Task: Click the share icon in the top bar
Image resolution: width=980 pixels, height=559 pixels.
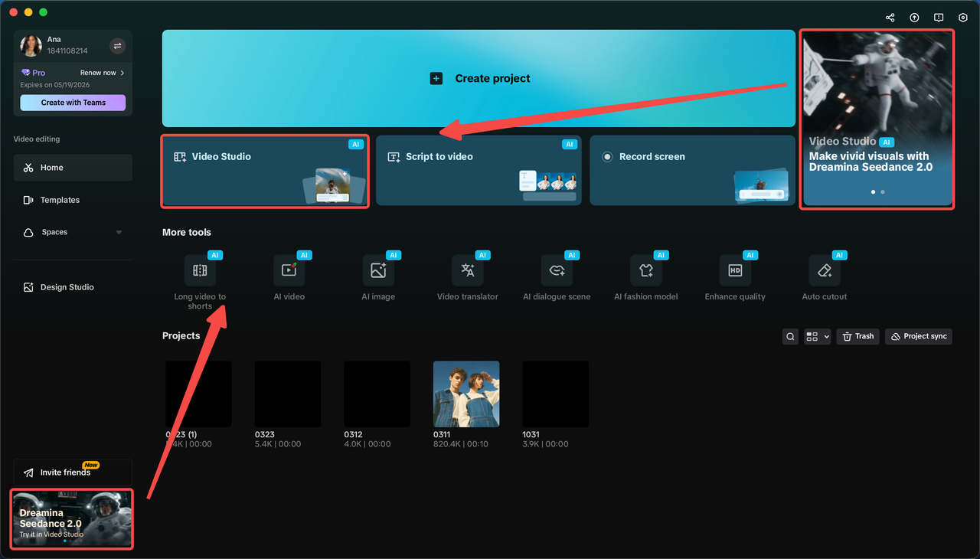Action: point(890,18)
